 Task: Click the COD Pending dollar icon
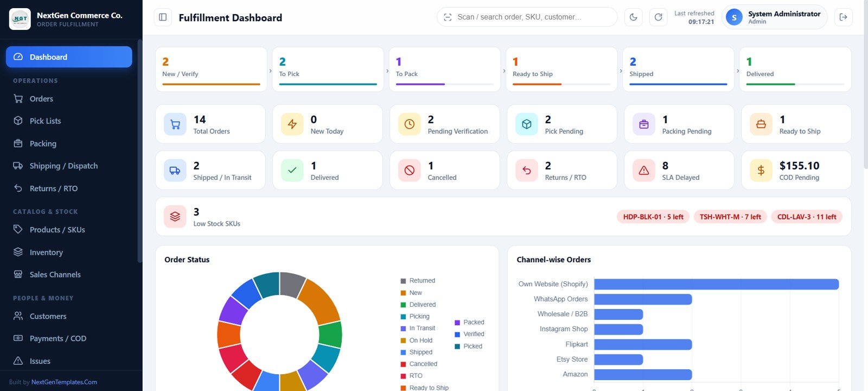click(x=761, y=171)
